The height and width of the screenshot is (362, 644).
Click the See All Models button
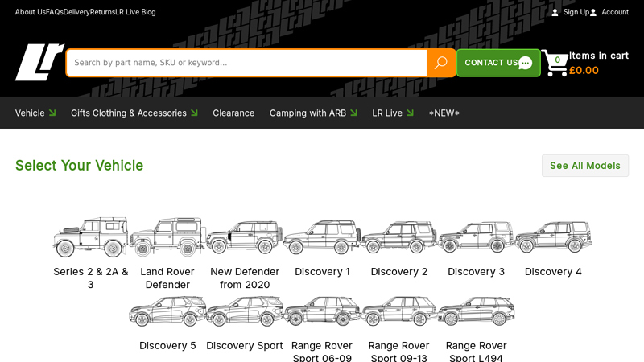pos(585,166)
